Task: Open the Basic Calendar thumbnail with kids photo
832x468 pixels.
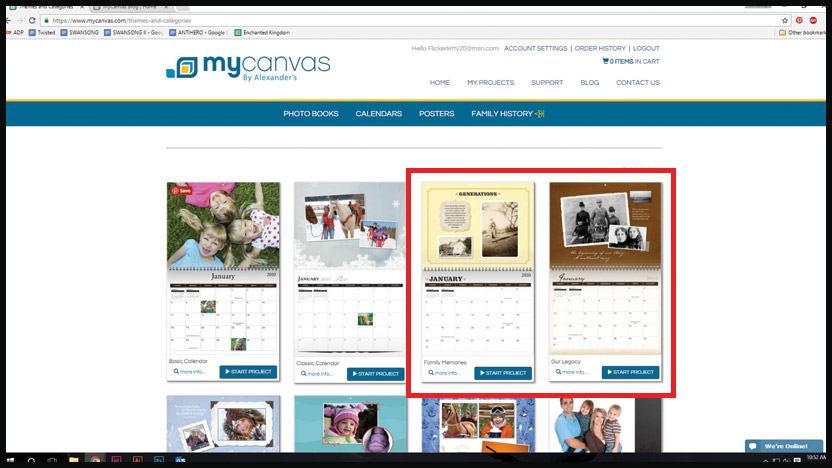Action: point(223,267)
